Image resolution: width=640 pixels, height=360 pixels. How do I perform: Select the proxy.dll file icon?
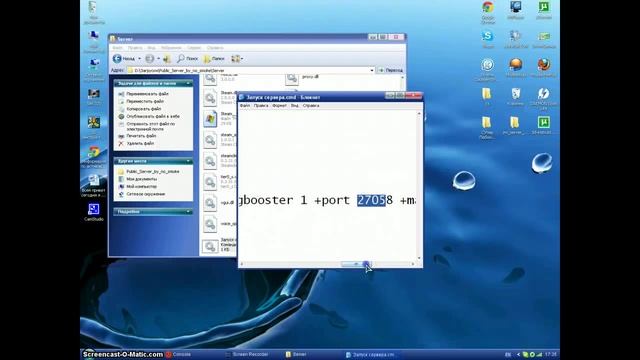tap(292, 78)
